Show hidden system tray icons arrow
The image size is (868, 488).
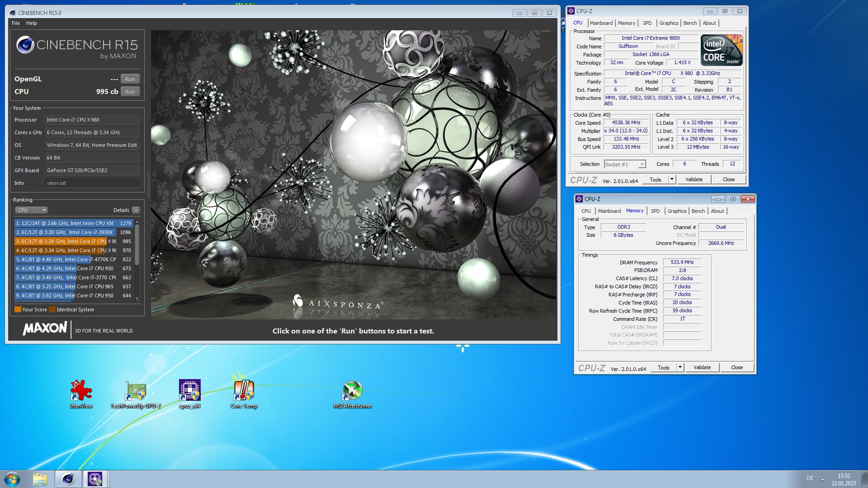pos(822,479)
